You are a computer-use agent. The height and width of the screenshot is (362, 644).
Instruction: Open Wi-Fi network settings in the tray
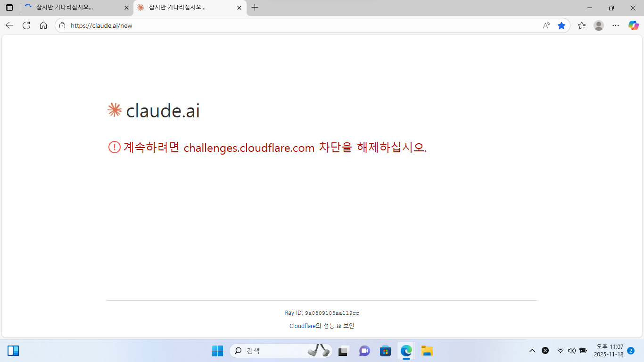(x=560, y=351)
